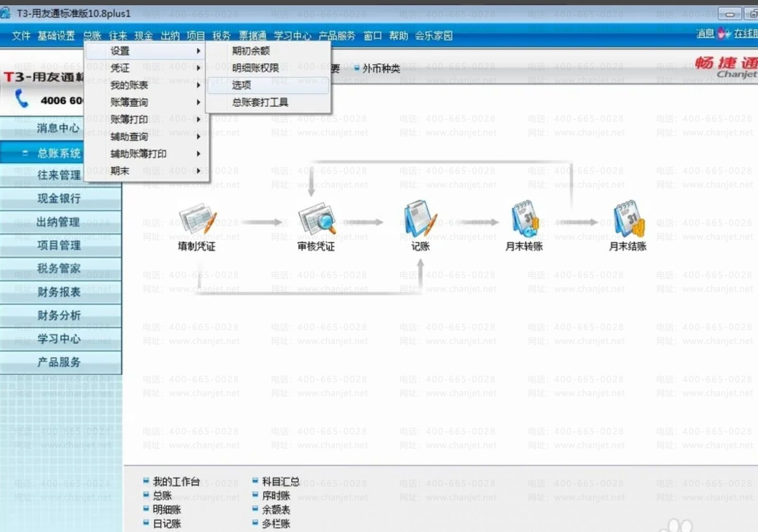Click the T3 application title icon

pos(6,13)
